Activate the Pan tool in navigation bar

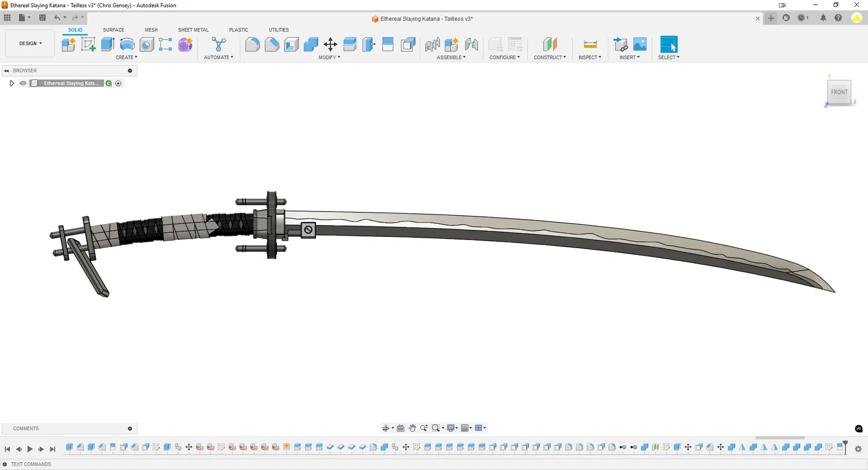[412, 428]
